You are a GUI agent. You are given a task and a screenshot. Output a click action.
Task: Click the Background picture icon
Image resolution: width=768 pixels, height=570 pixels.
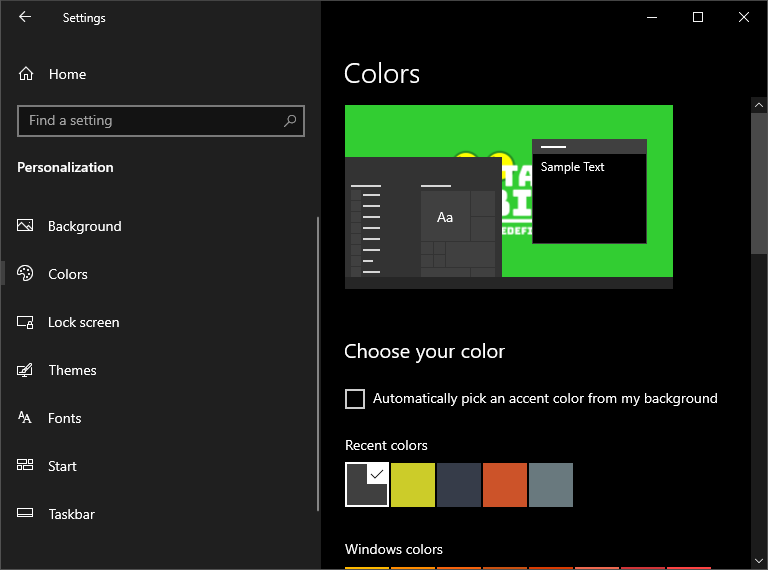pos(26,226)
